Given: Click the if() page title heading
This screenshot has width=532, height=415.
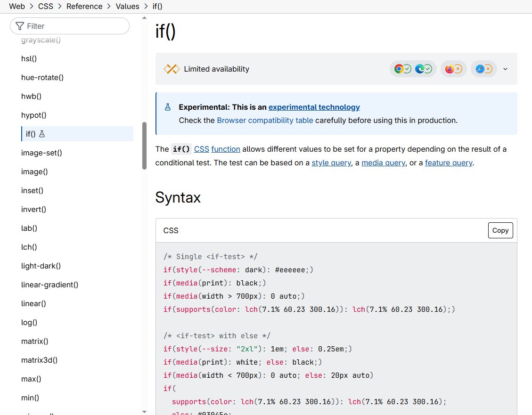Looking at the screenshot, I should 165,31.
